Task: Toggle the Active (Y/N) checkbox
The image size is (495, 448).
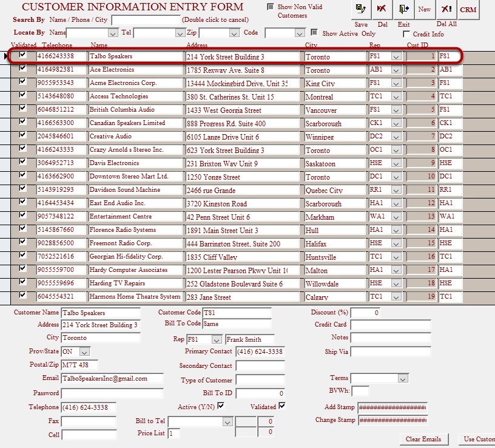Action: click(221, 406)
